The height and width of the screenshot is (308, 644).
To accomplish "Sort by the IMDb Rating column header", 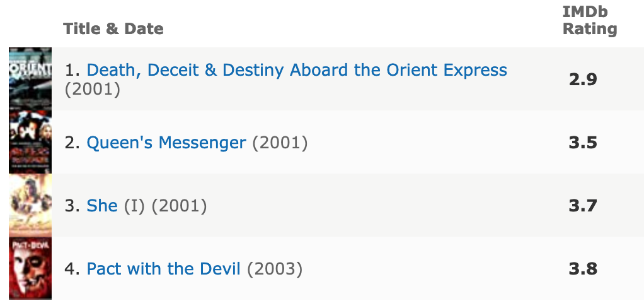I will coord(590,21).
